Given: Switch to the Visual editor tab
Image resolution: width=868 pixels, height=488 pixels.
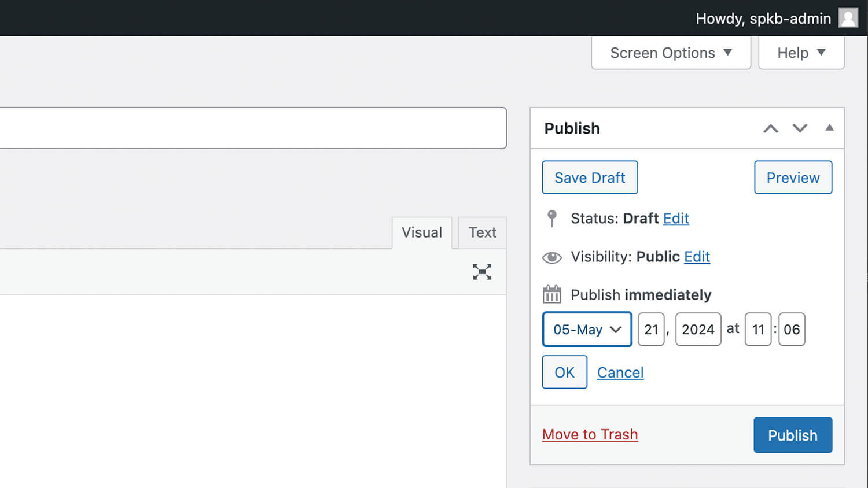Looking at the screenshot, I should tap(422, 232).
